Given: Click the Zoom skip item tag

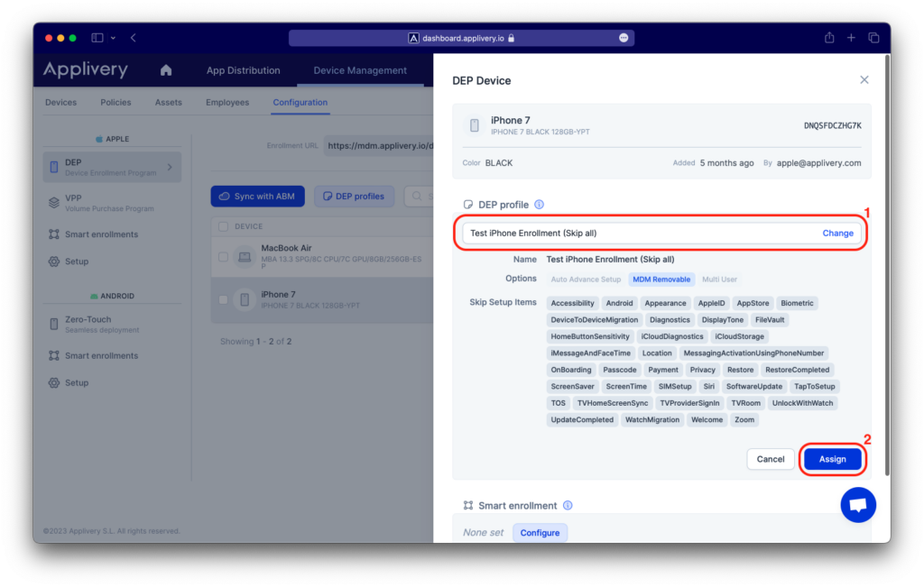Looking at the screenshot, I should click(x=744, y=420).
